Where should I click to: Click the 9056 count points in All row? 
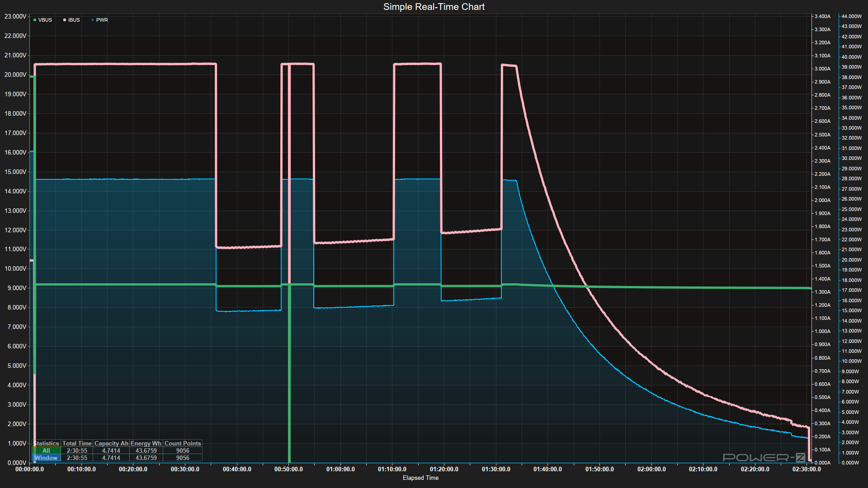(183, 450)
